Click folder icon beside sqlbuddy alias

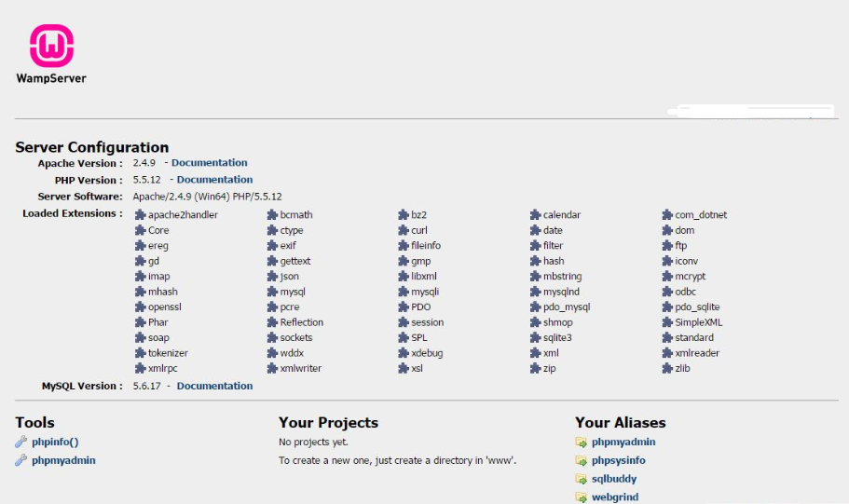coord(581,479)
